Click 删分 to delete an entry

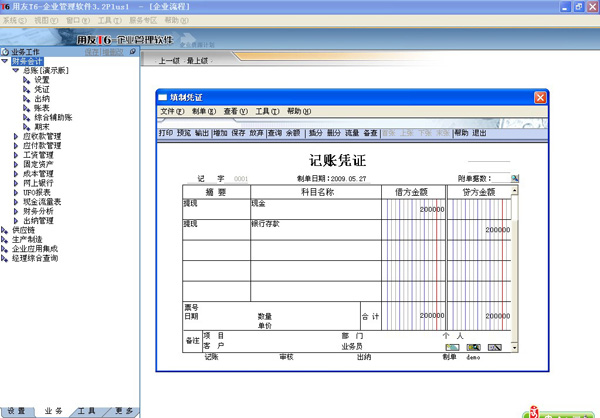[x=334, y=133]
